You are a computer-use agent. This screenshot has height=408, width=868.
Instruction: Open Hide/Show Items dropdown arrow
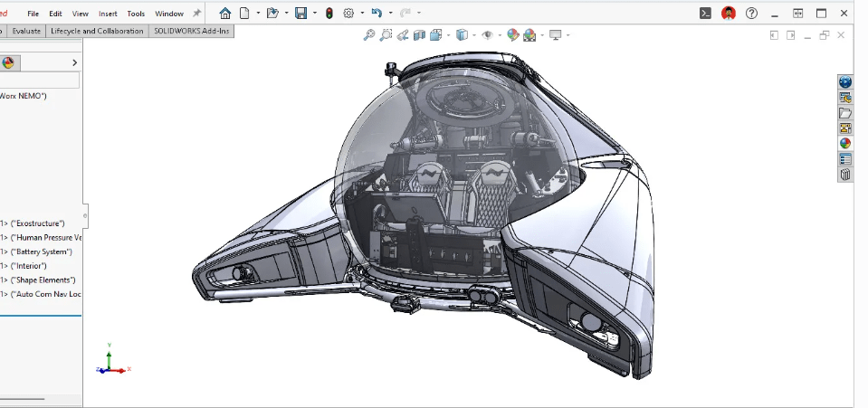(x=500, y=35)
